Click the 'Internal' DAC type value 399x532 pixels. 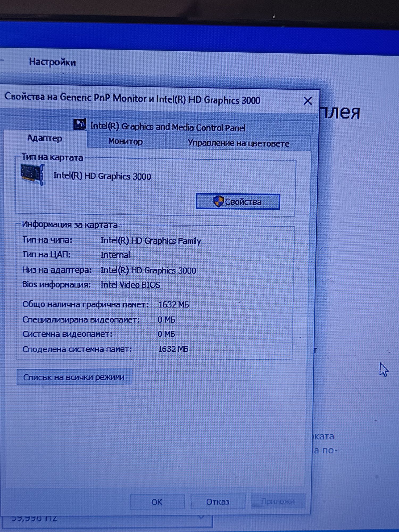pyautogui.click(x=115, y=255)
